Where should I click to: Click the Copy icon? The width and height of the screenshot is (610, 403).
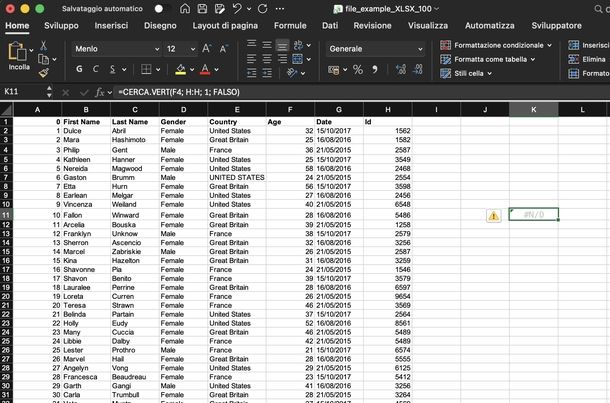pos(43,59)
